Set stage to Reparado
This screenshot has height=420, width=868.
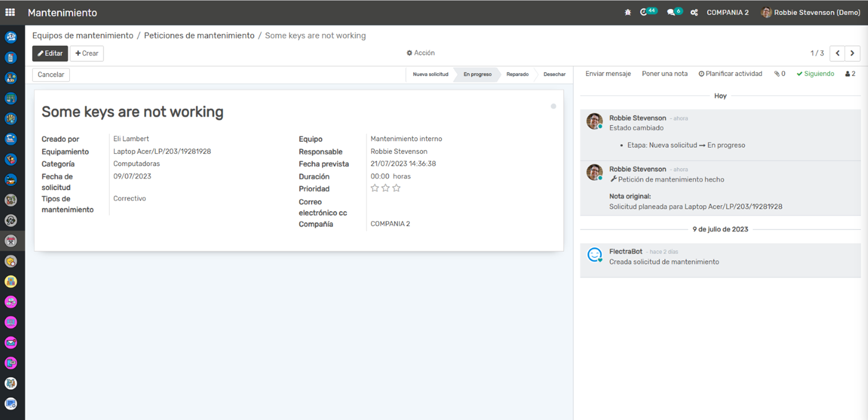click(x=517, y=74)
